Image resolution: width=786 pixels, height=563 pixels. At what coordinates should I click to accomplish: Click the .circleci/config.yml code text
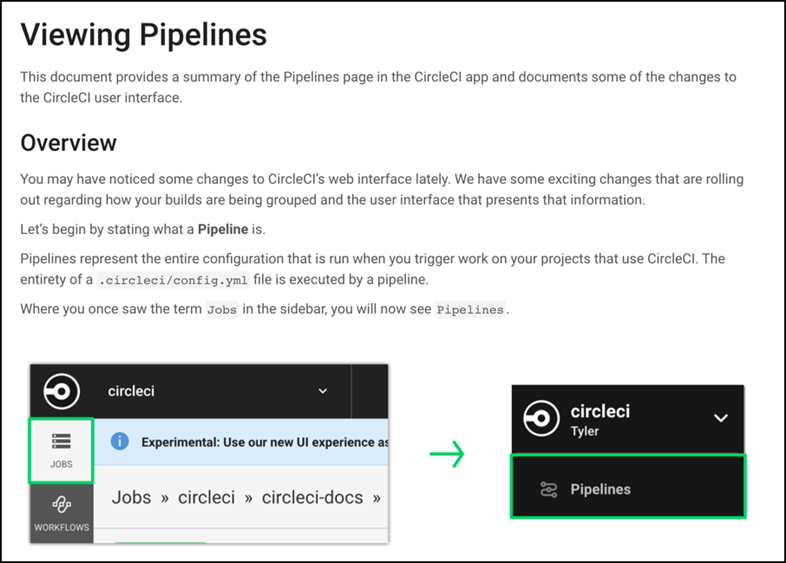(173, 280)
